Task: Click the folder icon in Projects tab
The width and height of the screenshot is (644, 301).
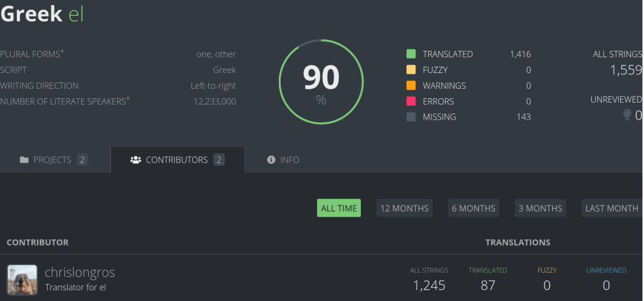Action: click(25, 160)
